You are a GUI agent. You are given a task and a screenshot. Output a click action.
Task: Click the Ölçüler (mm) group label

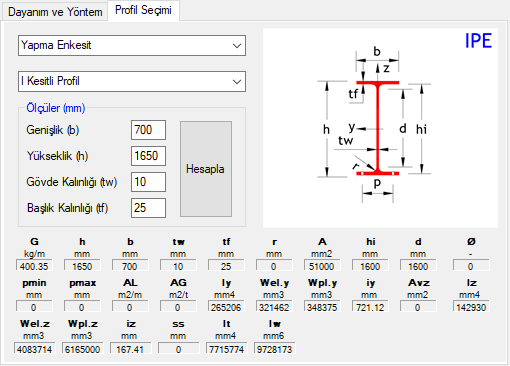pos(56,108)
